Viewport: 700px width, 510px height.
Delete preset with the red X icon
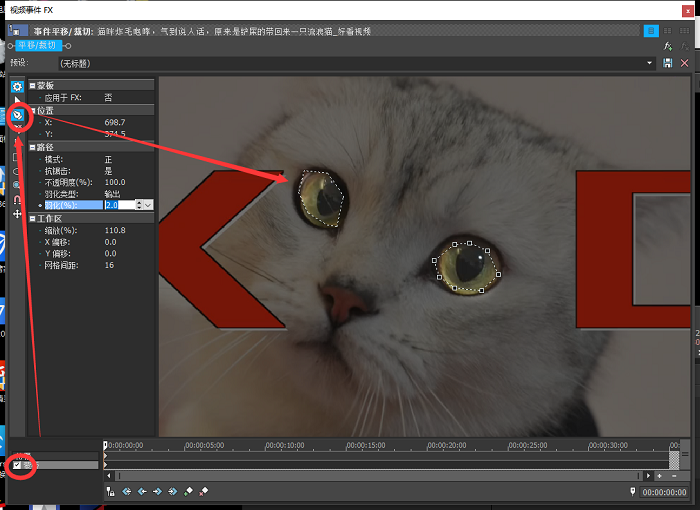click(x=685, y=63)
